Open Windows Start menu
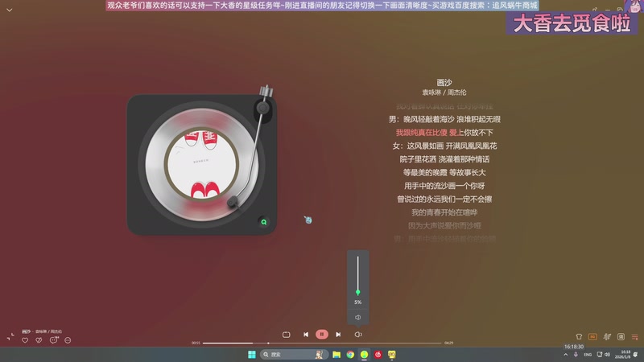 coord(252,354)
